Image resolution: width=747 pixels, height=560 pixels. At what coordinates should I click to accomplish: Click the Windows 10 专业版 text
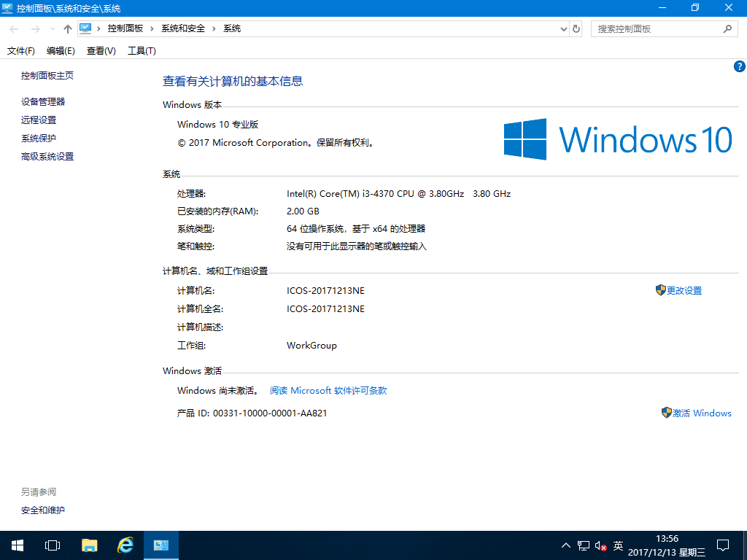(x=217, y=125)
